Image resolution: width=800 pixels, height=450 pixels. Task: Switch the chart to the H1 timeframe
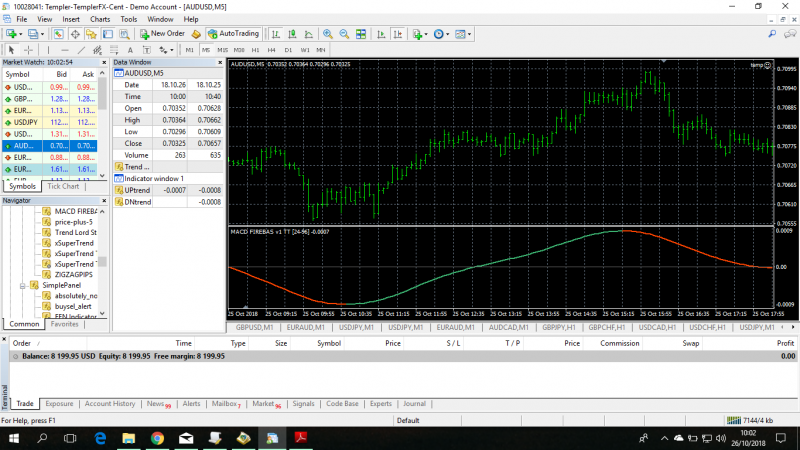point(255,49)
